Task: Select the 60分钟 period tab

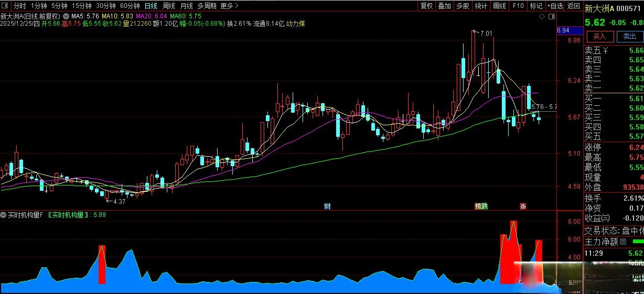Action: [130, 6]
